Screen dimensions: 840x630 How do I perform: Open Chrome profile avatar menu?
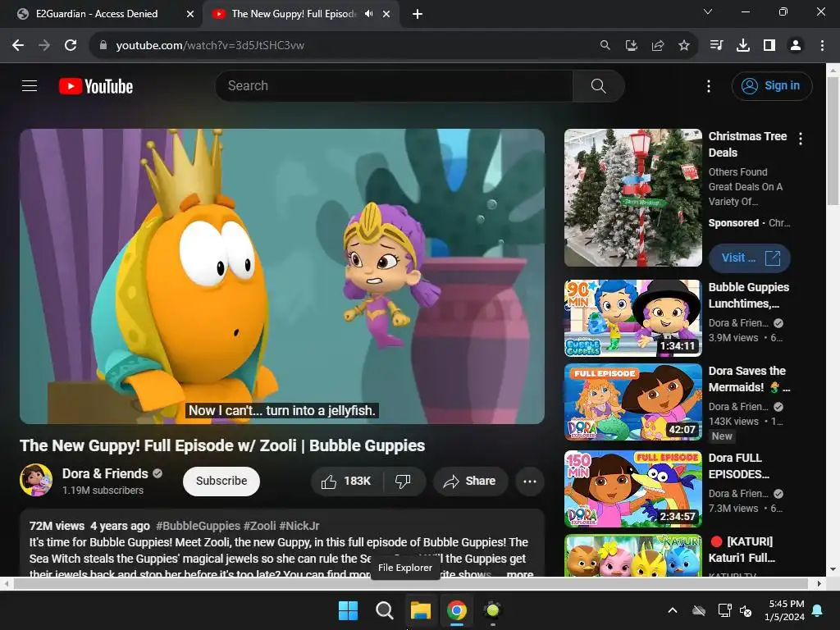coord(796,46)
